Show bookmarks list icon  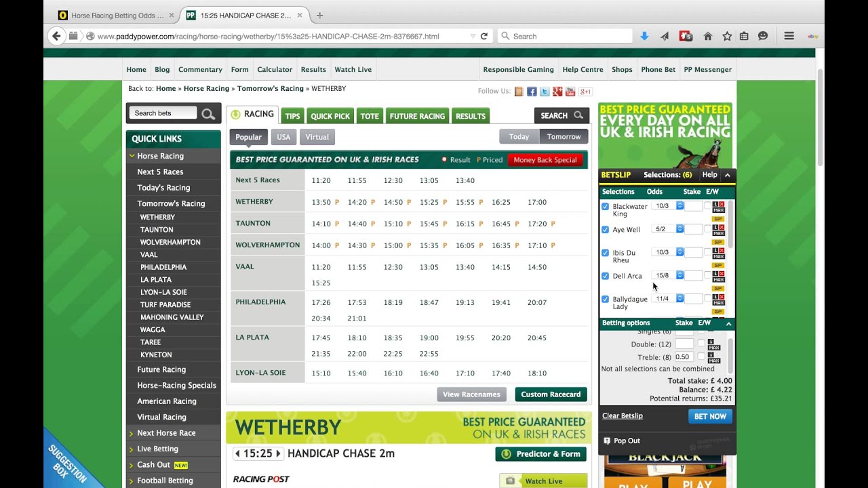click(744, 36)
